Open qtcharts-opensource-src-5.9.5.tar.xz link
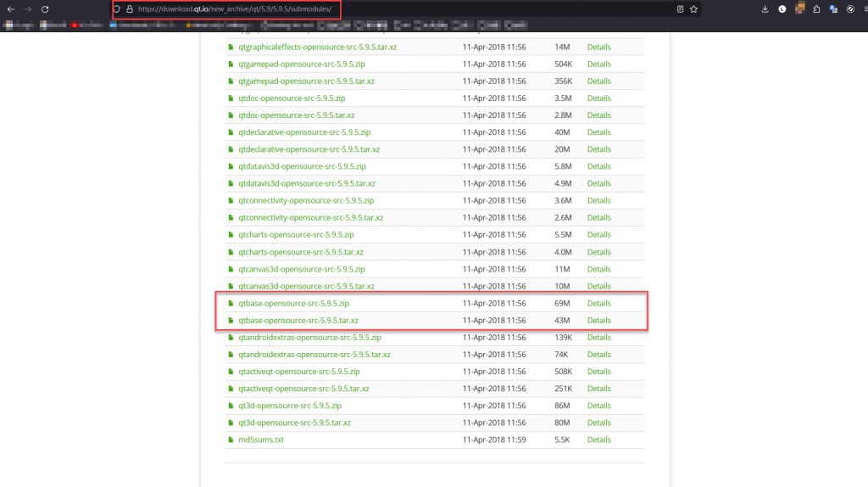The height and width of the screenshot is (487, 868). tap(301, 252)
